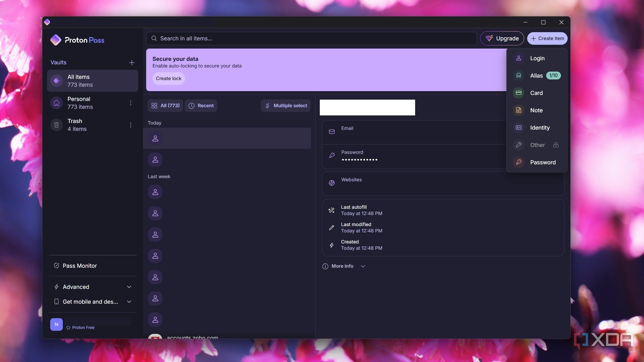Image resolution: width=644 pixels, height=362 pixels.
Task: Toggle Multiple select mode
Action: (x=286, y=106)
